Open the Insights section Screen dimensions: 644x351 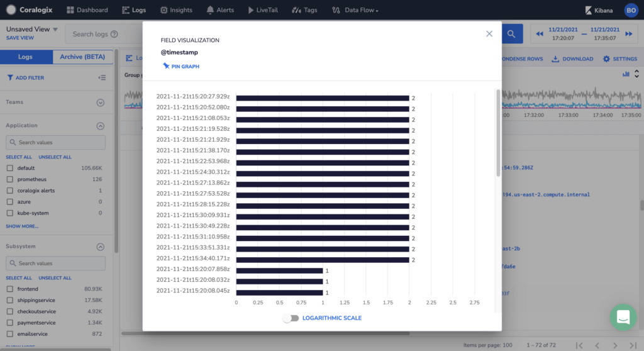point(176,10)
